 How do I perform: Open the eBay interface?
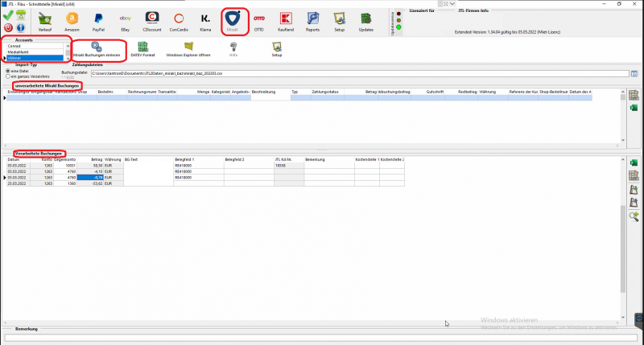[126, 21]
